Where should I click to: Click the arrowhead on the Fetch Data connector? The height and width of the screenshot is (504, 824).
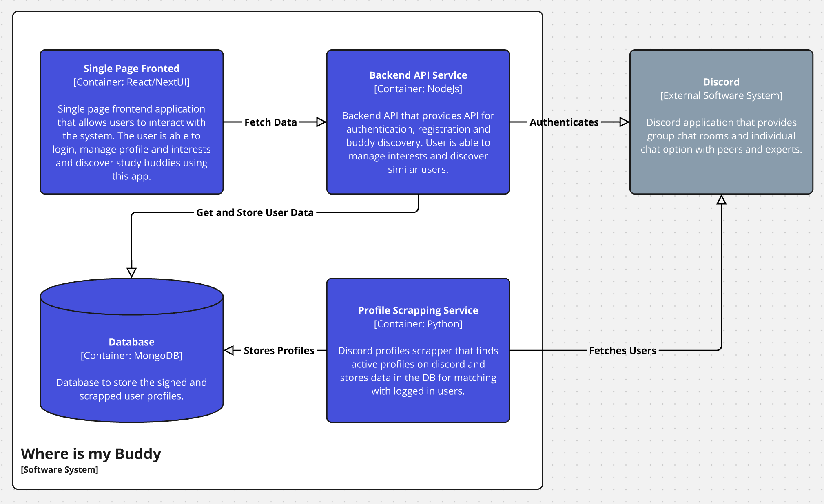(x=320, y=122)
